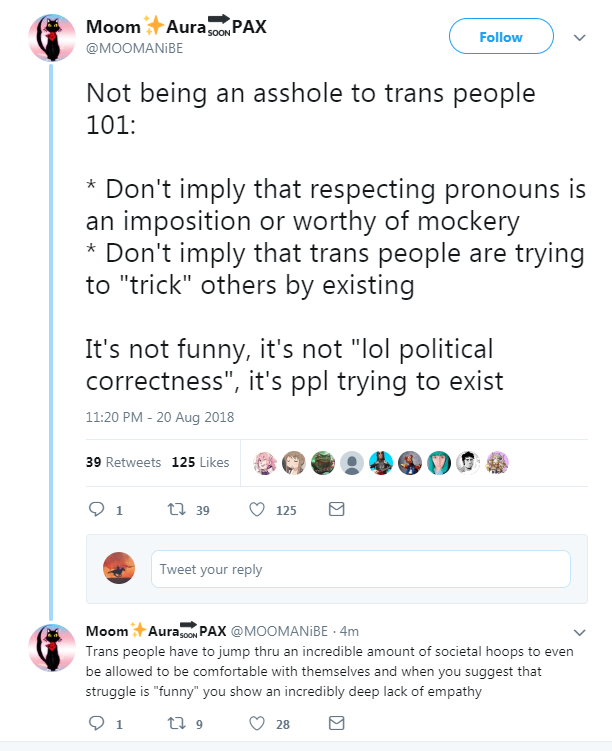The image size is (612, 751).
Task: Share second tweet via envelope icon
Action: point(336,723)
